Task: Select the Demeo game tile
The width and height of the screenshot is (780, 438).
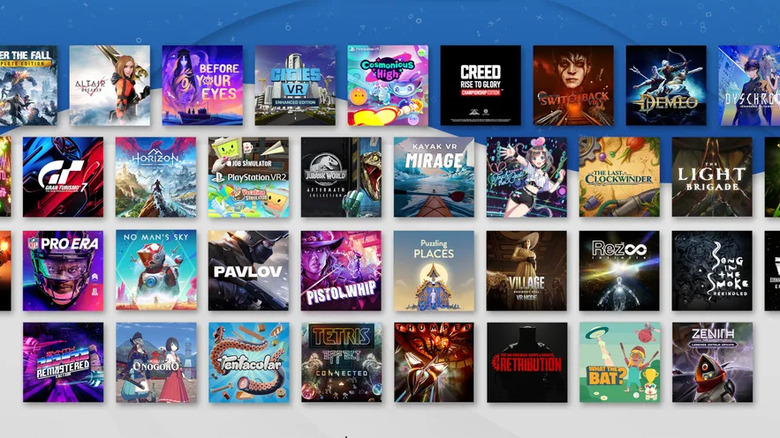Action: (x=666, y=86)
